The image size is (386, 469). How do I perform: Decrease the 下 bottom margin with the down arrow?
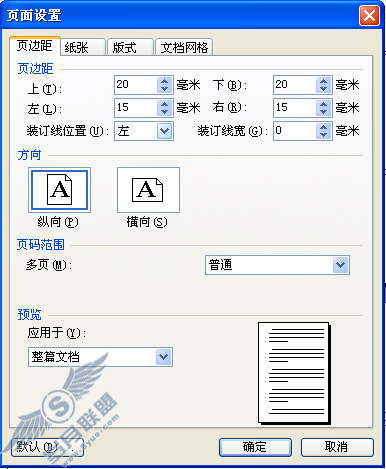(323, 89)
